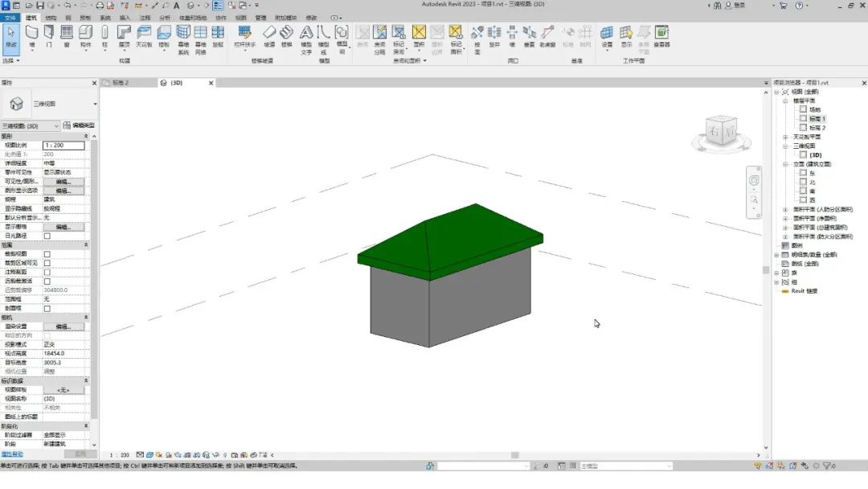
Task: Choose the Roof tool
Action: pos(124,35)
